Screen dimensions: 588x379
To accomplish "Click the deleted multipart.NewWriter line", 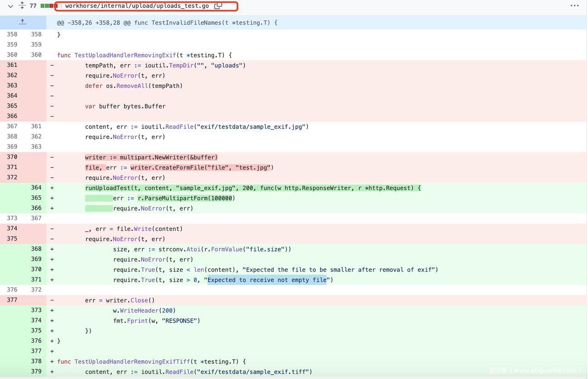I will coord(151,157).
